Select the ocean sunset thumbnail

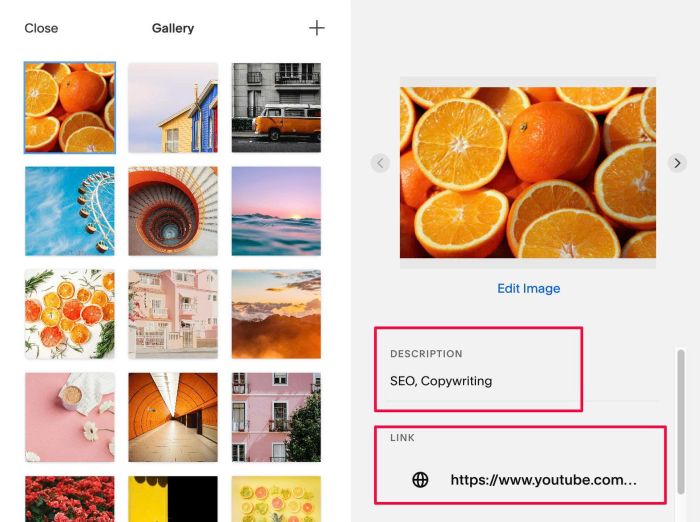(x=276, y=211)
